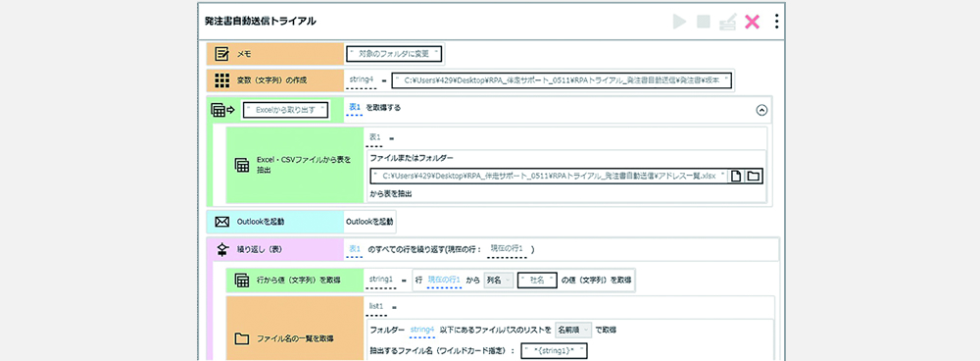Select the Excel・CSVファイルから表を抽出 table icon
Image resolution: width=980 pixels, height=361 pixels.
(x=241, y=165)
